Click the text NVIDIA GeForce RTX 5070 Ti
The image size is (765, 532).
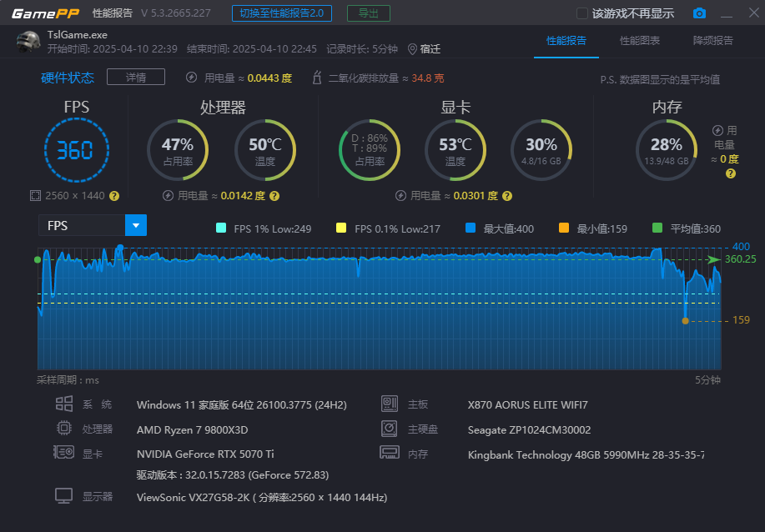[x=205, y=454]
